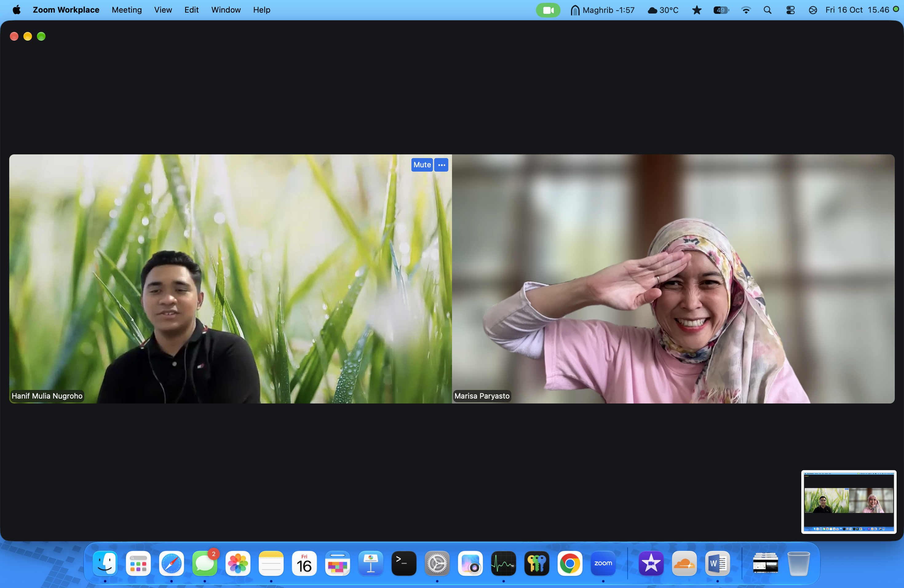Open the Apple menu

pos(16,10)
